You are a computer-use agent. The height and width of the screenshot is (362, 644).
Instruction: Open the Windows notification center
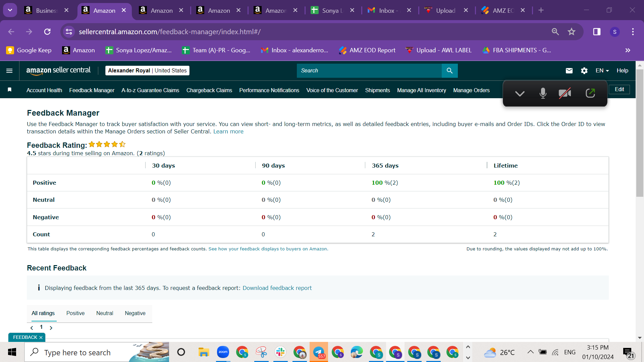pyautogui.click(x=629, y=353)
